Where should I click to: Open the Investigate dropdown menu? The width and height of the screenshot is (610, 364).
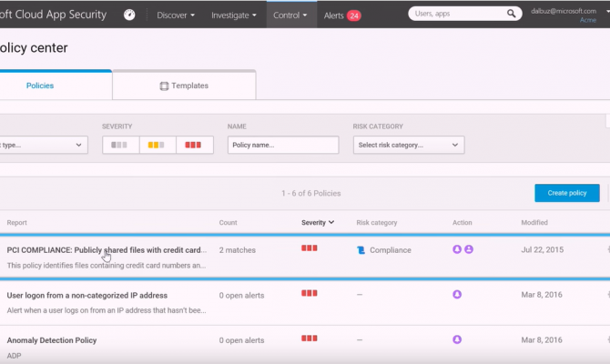pyautogui.click(x=234, y=15)
